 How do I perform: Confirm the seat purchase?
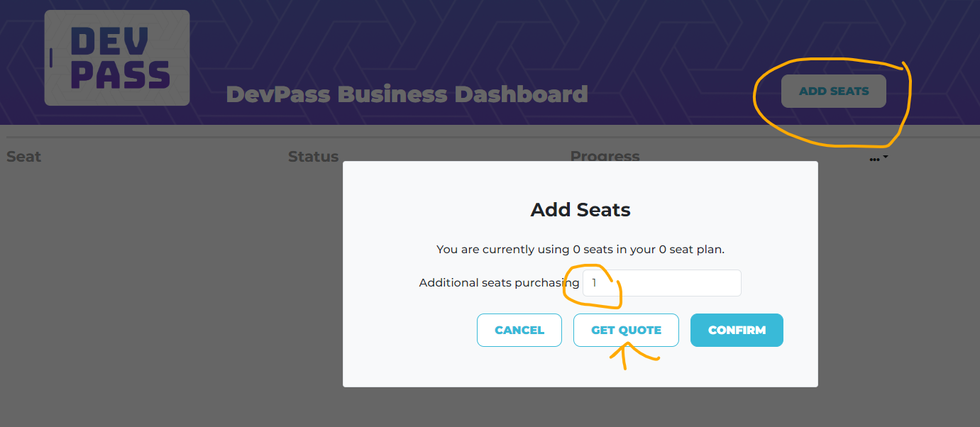737,331
